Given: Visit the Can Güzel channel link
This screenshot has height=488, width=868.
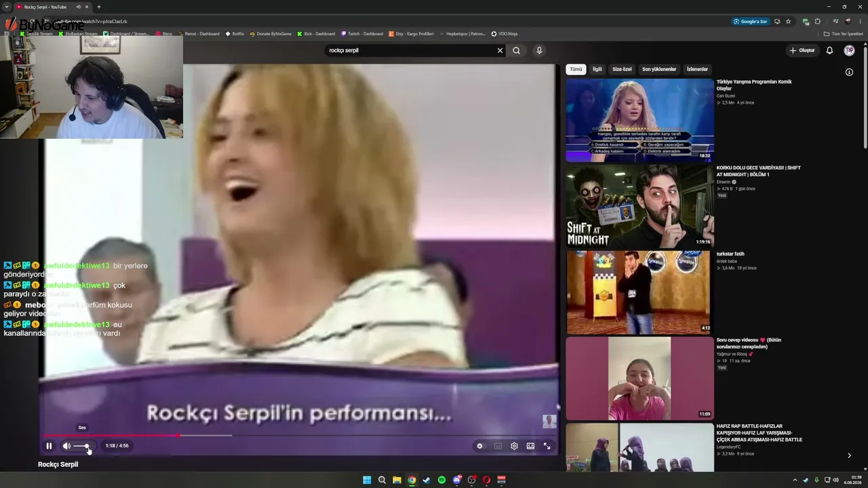Looking at the screenshot, I should coord(726,96).
